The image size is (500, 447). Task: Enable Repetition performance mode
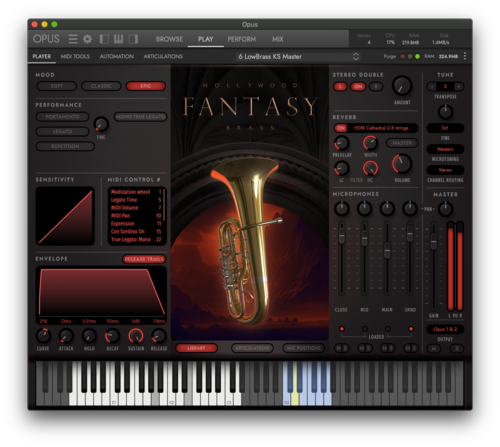pos(65,146)
